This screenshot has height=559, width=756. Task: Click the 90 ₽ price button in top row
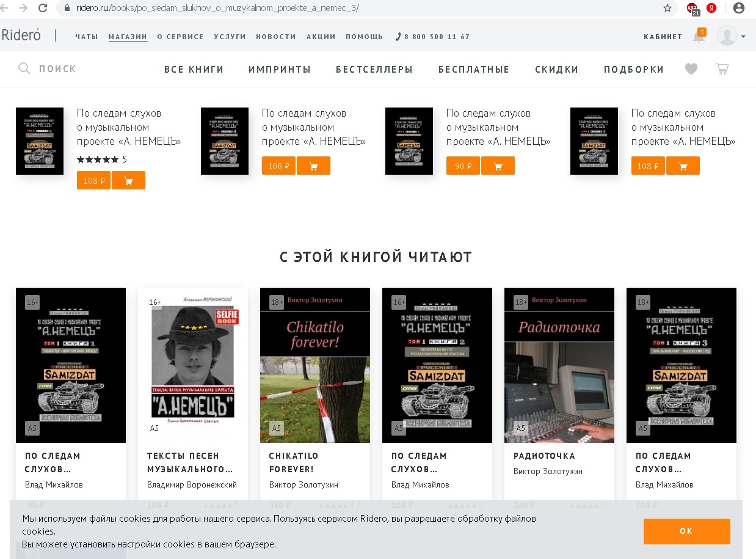point(463,166)
